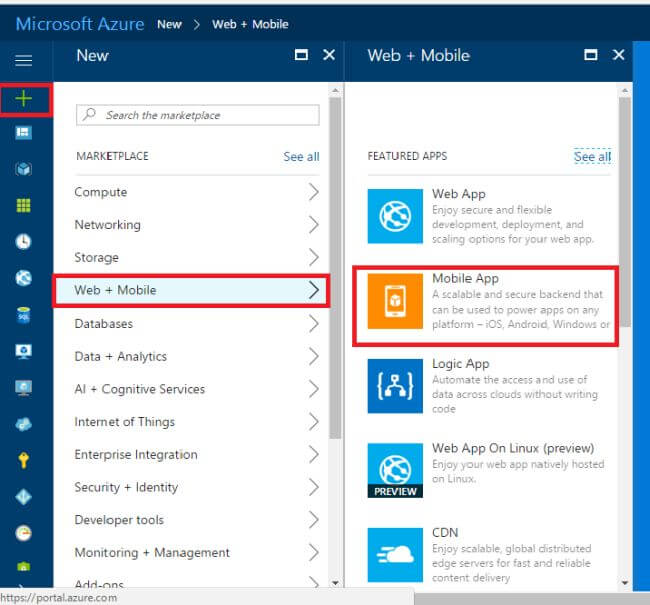This screenshot has height=605, width=650.
Task: Open the hamburger menu in the sidebar
Action: click(x=24, y=60)
